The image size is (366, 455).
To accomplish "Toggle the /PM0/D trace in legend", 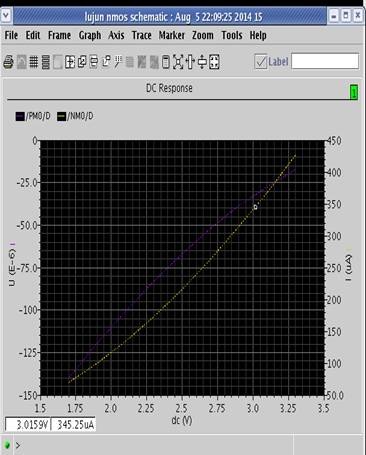I will coord(33,116).
